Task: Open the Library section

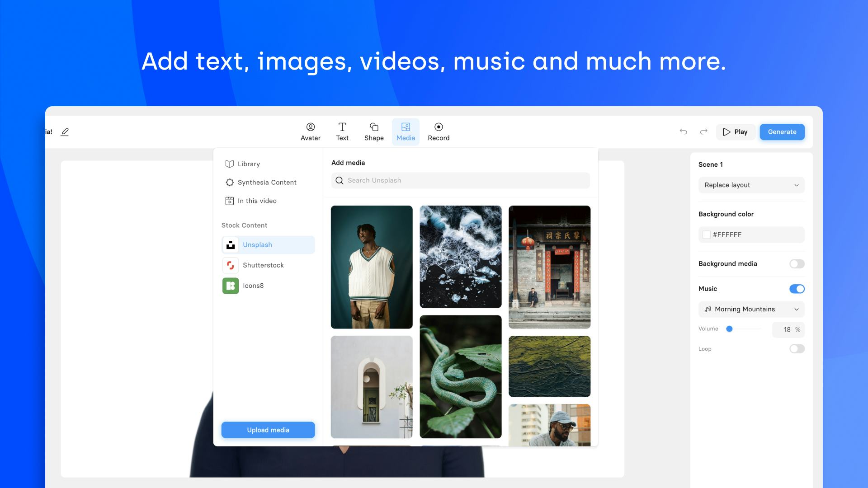Action: 249,164
